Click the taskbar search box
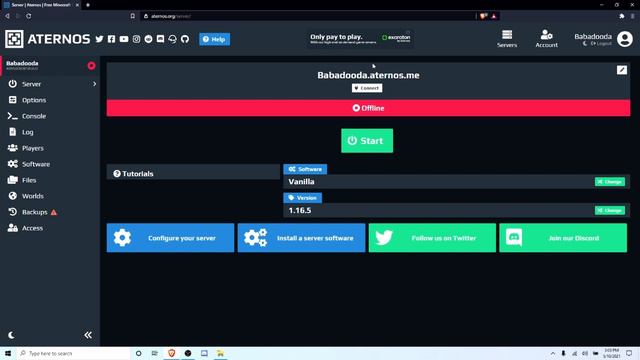The image size is (640, 360). point(73,353)
